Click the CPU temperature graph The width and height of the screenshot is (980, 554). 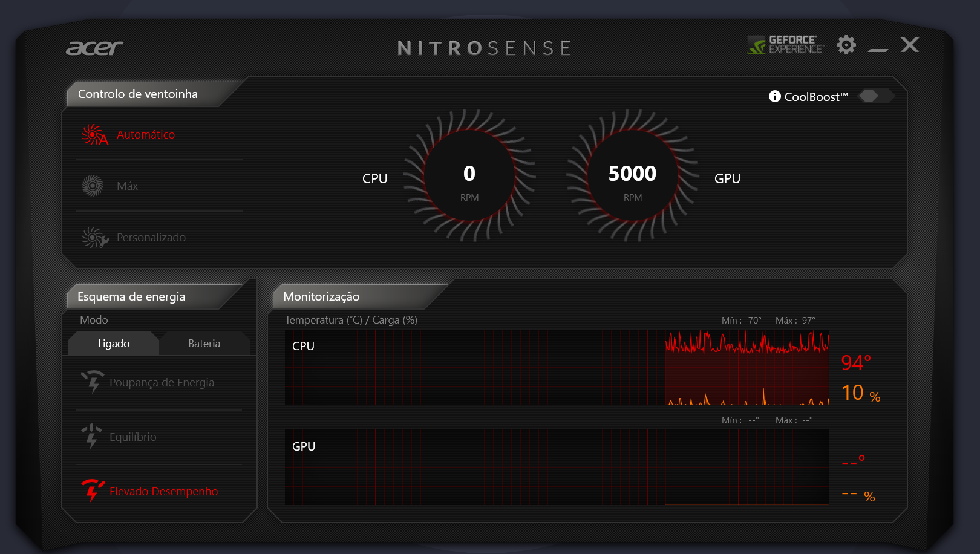pyautogui.click(x=557, y=368)
